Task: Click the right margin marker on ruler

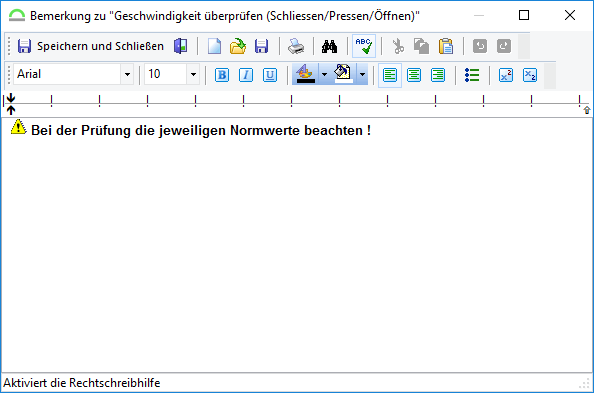Action: (x=587, y=110)
